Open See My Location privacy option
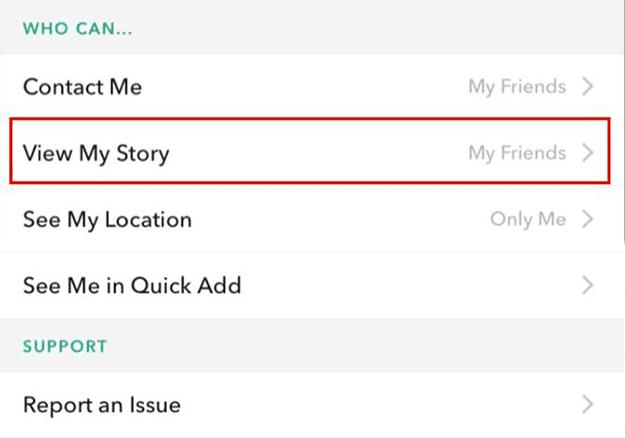Image resolution: width=625 pixels, height=438 pixels. coord(312,219)
